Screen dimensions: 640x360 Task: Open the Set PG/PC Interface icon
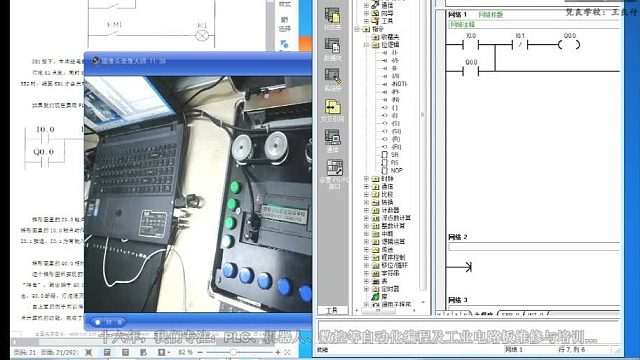(334, 167)
